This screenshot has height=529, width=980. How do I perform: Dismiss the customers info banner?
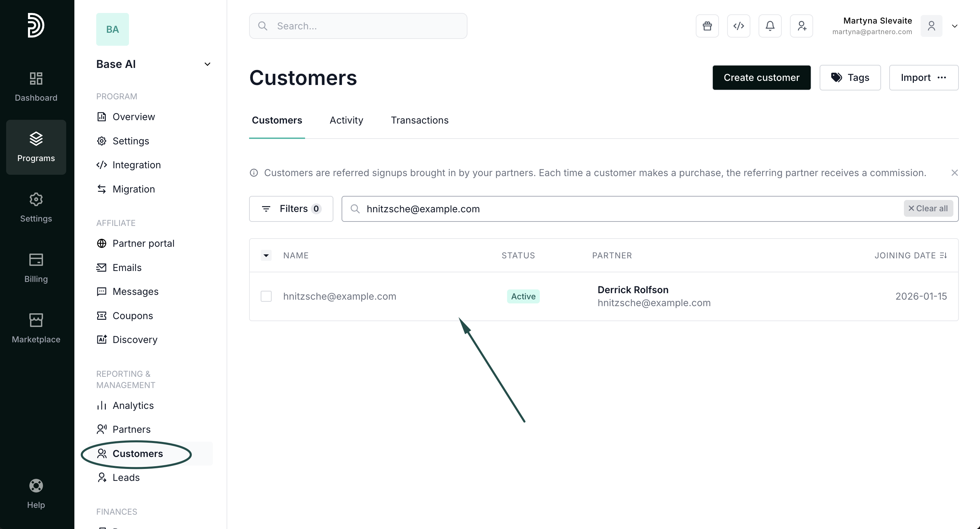point(954,173)
